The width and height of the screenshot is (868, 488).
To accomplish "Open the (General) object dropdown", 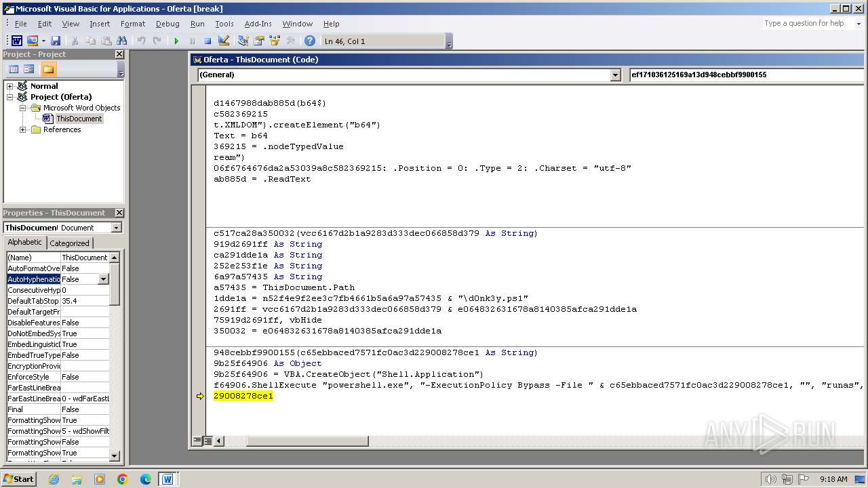I will 616,75.
